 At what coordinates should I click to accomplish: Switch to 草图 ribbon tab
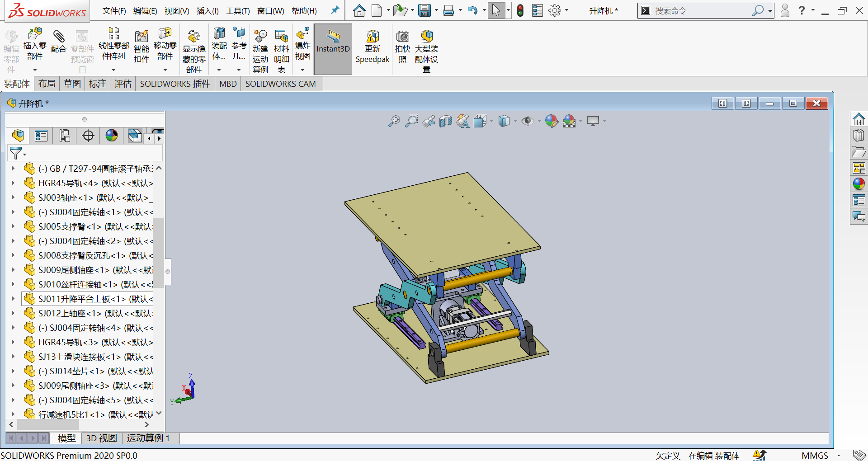[x=72, y=84]
